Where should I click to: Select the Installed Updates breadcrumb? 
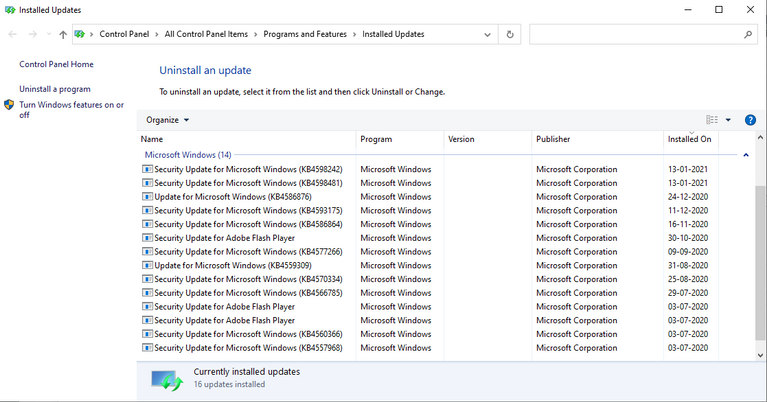coord(393,34)
